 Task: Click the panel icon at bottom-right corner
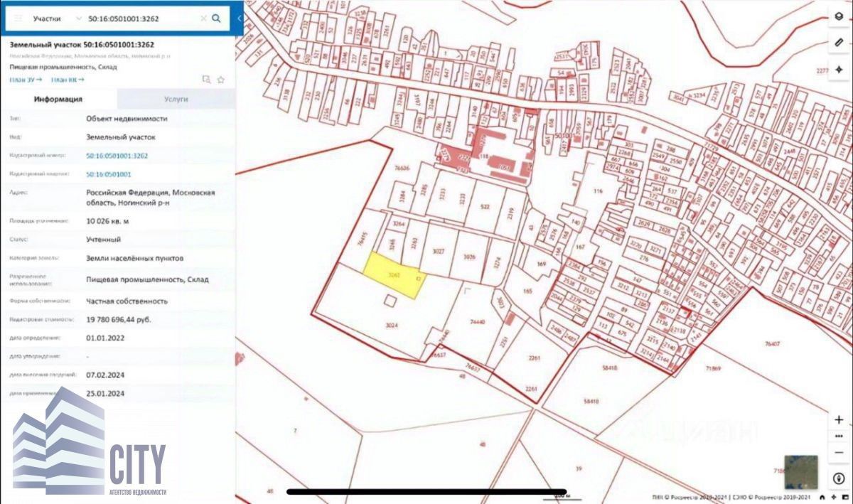[844, 498]
